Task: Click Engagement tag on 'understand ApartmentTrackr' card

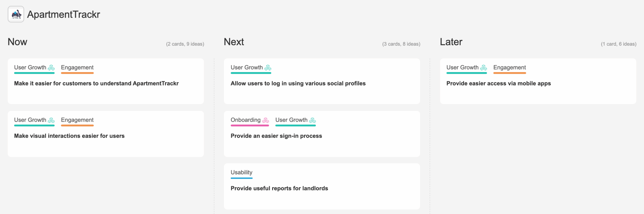Action: coord(77,68)
